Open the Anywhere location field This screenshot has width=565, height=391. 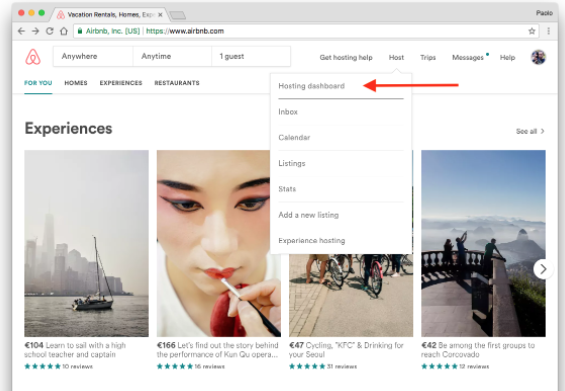93,56
